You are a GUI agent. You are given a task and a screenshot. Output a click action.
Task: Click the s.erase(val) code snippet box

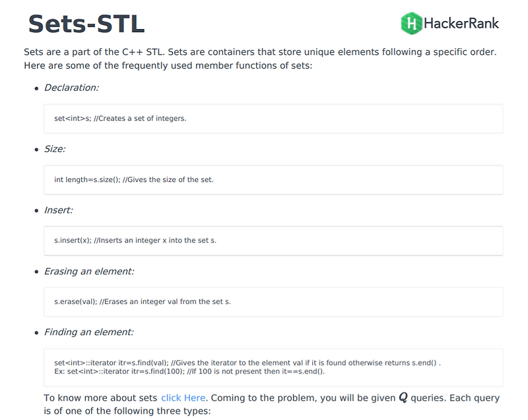pyautogui.click(x=273, y=302)
